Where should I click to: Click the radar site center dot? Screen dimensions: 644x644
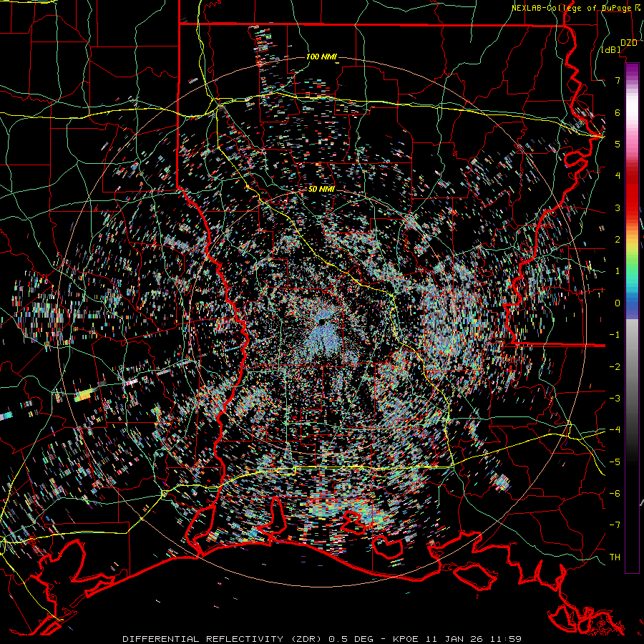point(321,321)
